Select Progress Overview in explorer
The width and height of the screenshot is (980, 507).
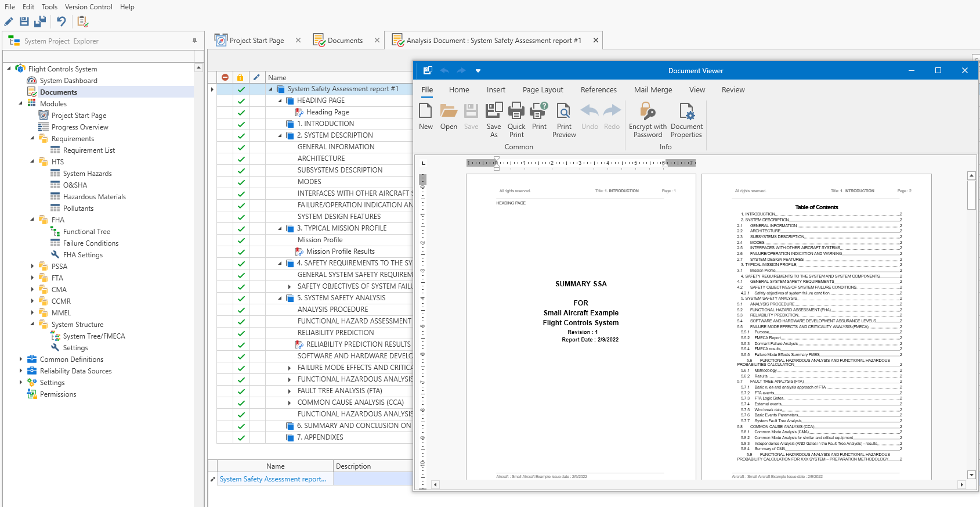(79, 127)
